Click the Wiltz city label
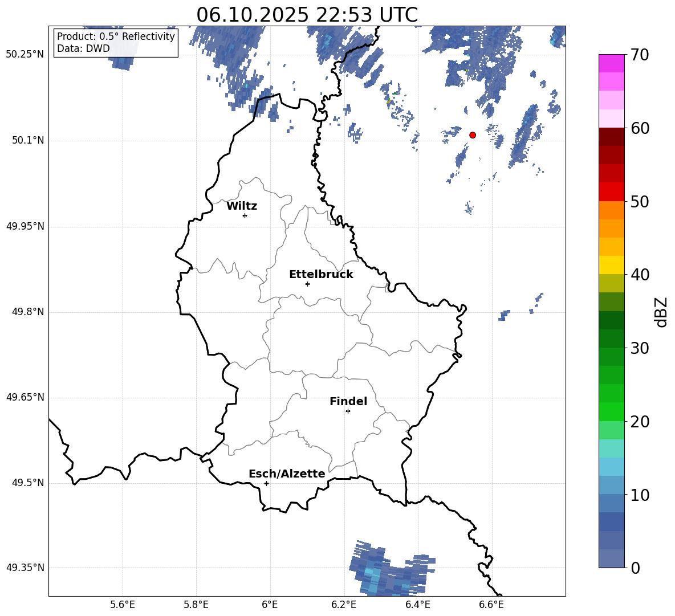Viewport: 675px width, 616px height. tap(242, 206)
